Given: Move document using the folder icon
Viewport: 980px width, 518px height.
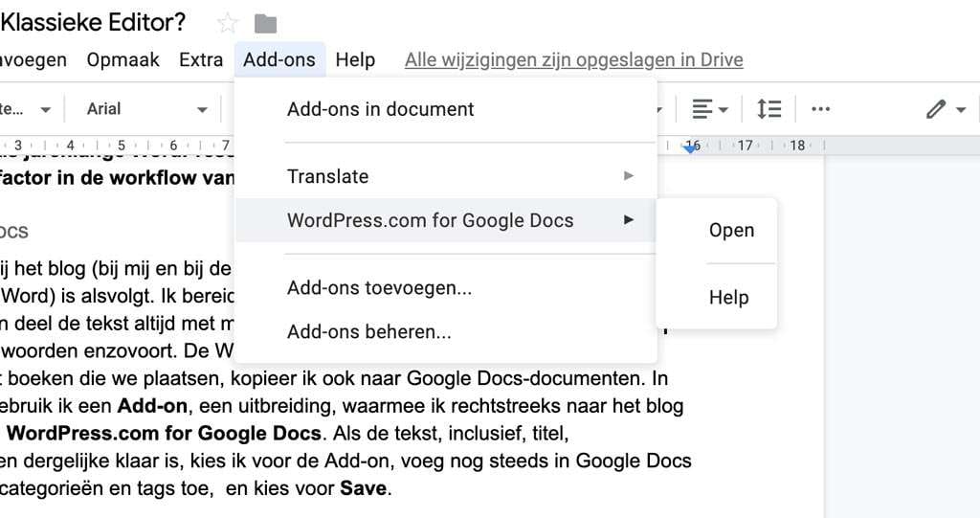Looking at the screenshot, I should point(266,24).
